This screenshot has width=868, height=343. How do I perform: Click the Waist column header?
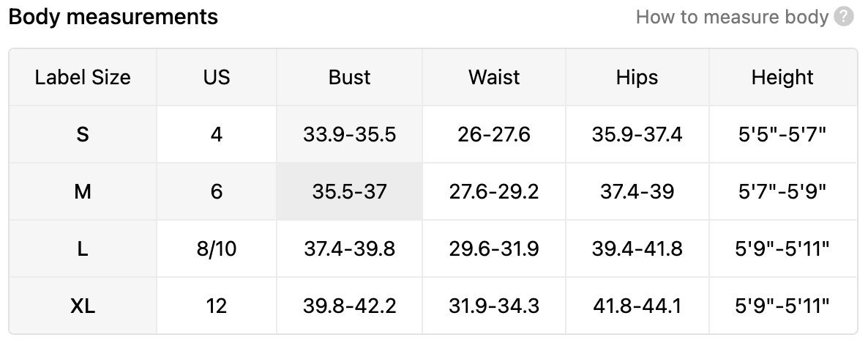pos(494,77)
